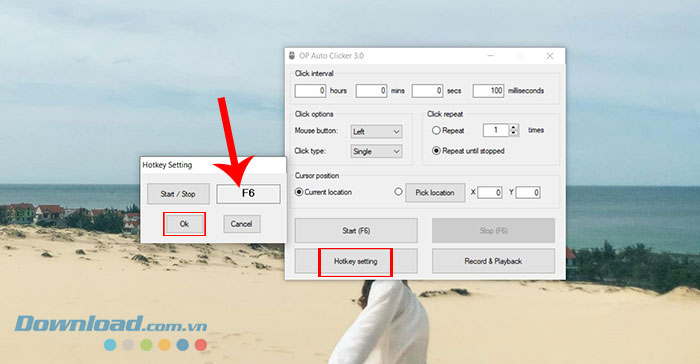Click the repeat times number field
700x364 pixels.
pos(496,130)
